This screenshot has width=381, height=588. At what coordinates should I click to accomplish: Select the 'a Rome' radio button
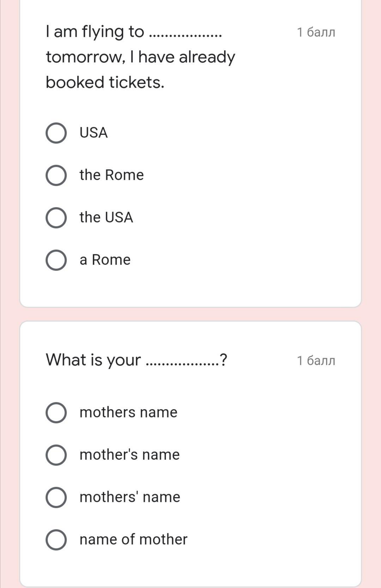56,260
